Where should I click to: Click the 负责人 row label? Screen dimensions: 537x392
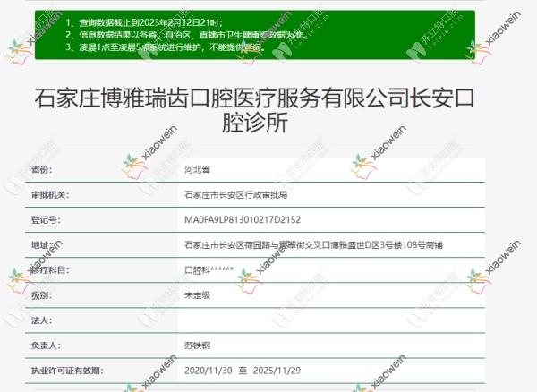46,343
